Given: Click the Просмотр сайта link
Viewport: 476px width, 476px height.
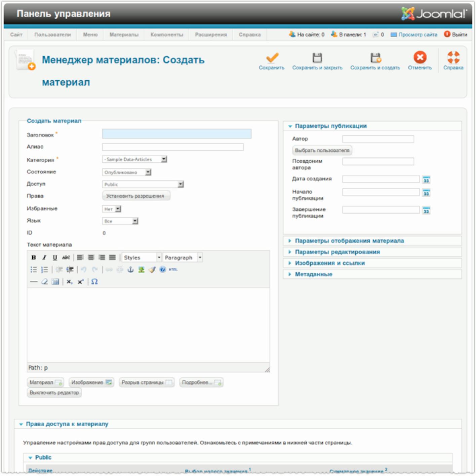Looking at the screenshot, I should tap(418, 35).
